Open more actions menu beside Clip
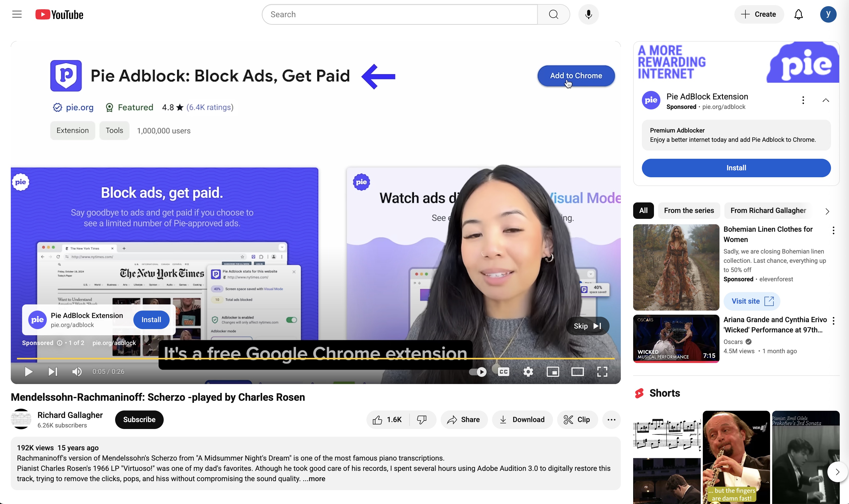Viewport: 849px width, 504px height. coord(611,420)
